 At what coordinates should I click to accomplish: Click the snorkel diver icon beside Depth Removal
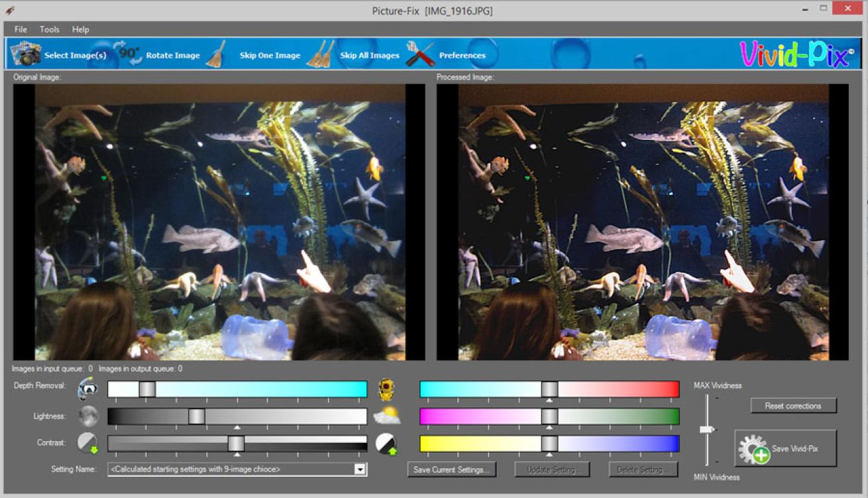coord(87,389)
